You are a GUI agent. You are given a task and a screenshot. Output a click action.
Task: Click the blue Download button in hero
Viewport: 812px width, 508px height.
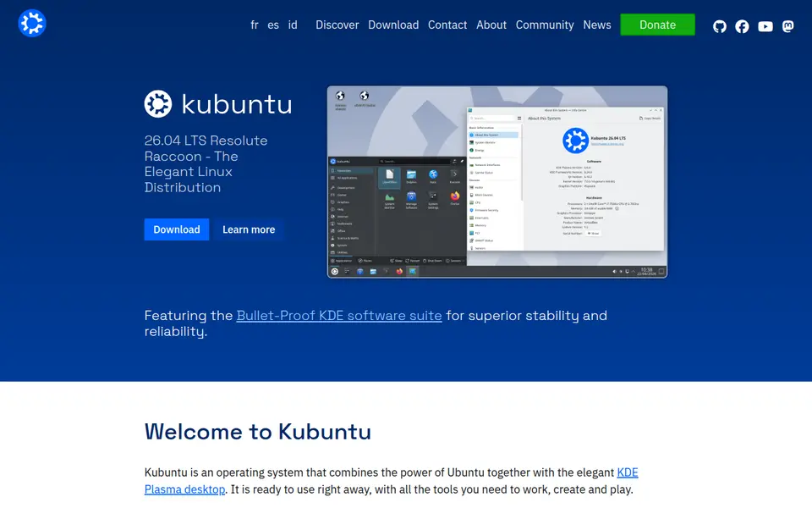(x=177, y=229)
